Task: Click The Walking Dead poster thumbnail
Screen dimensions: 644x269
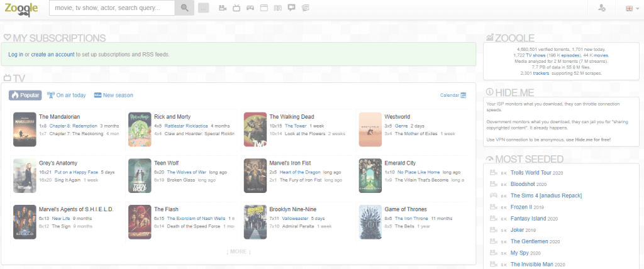Action: coord(255,129)
